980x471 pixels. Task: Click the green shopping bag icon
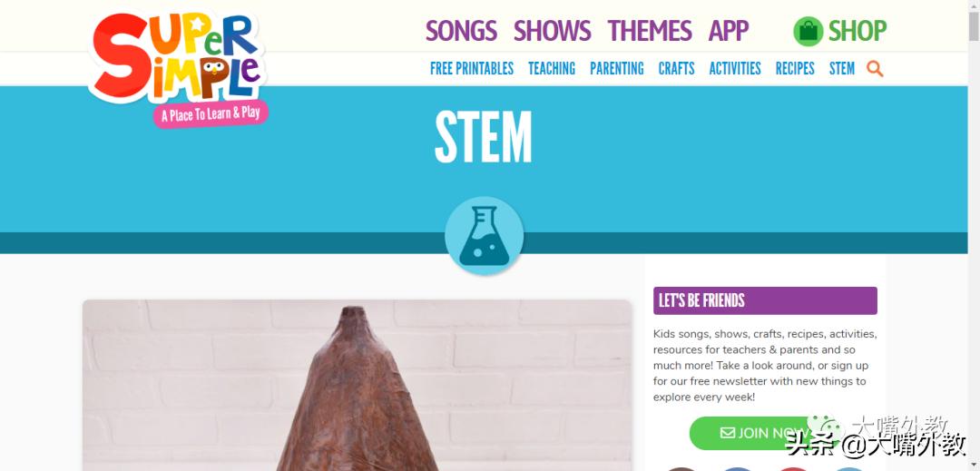808,31
